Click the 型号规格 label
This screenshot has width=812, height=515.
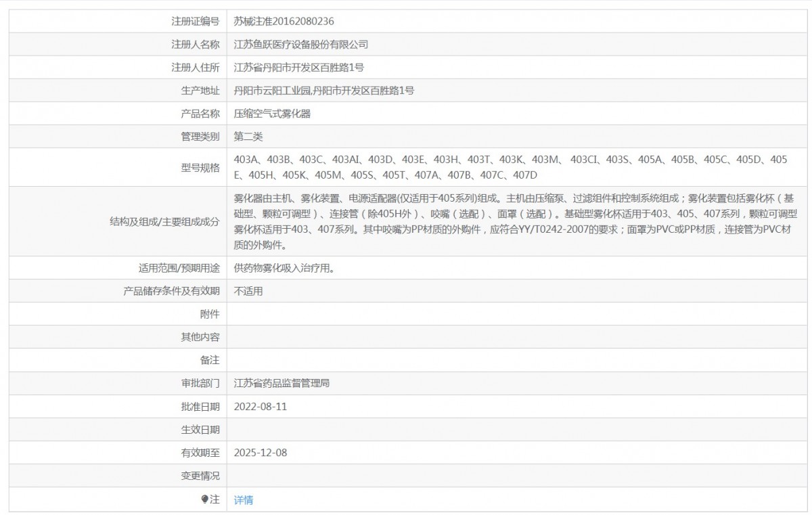200,168
